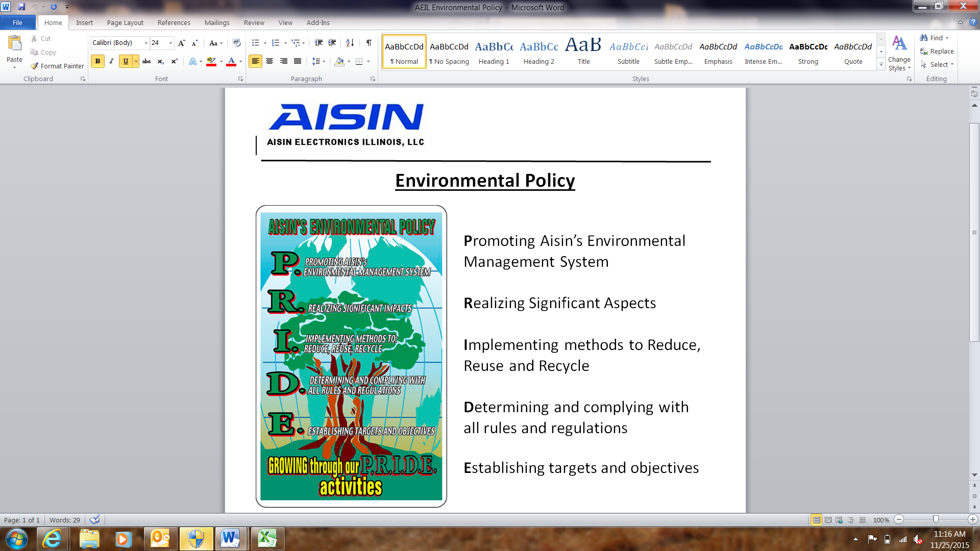Viewport: 980px width, 551px height.
Task: Click the Subscript icon
Action: [x=160, y=61]
